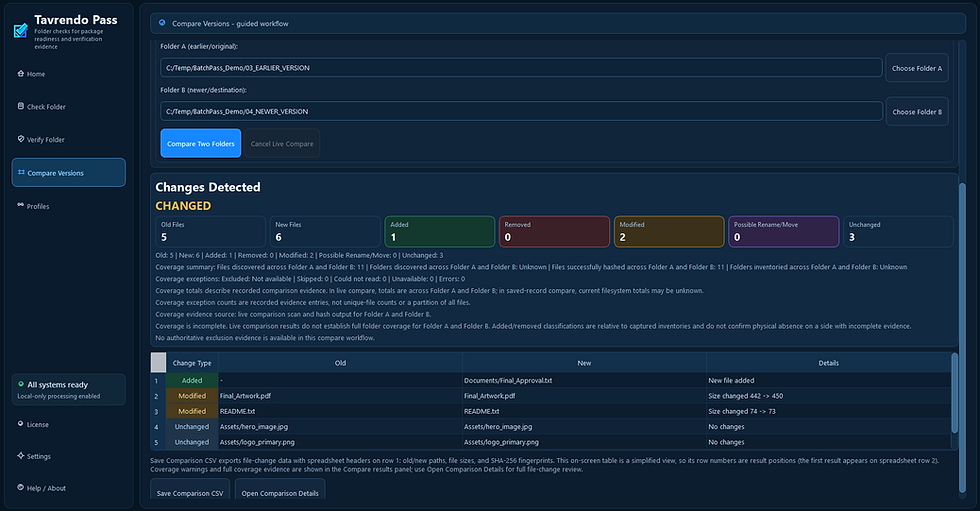Click Modified cell for README.txt row
The width and height of the screenshot is (980, 511).
pyautogui.click(x=192, y=411)
